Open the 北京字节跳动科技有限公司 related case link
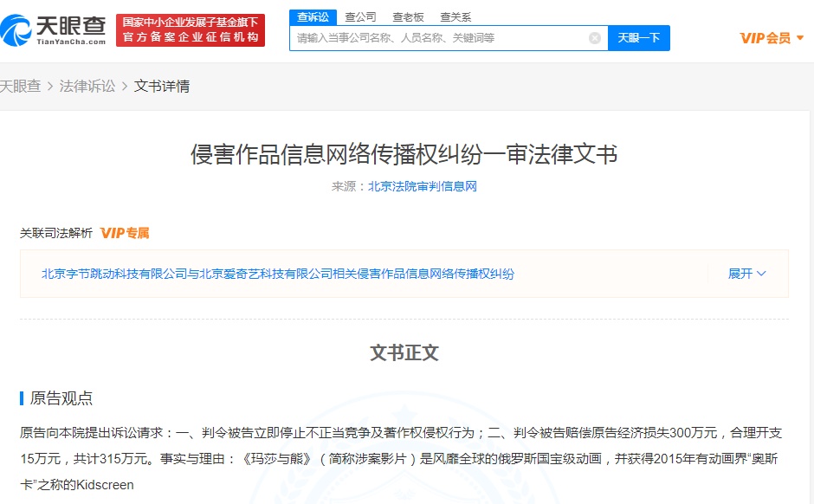 (x=278, y=274)
